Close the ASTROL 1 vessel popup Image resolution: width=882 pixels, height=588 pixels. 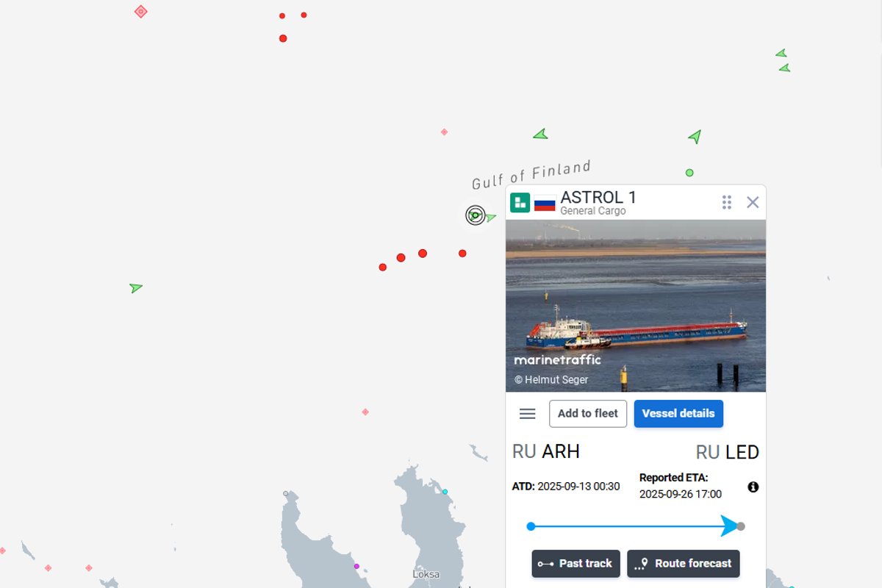coord(753,202)
